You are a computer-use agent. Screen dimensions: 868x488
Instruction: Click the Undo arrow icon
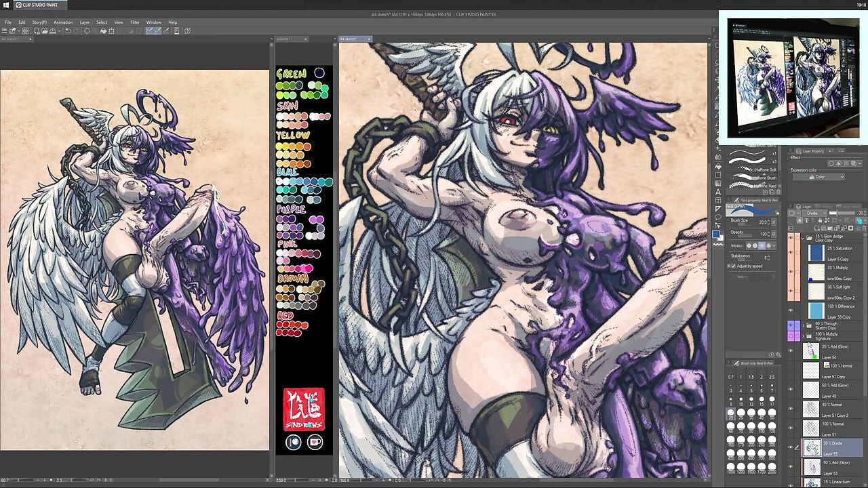[x=68, y=30]
